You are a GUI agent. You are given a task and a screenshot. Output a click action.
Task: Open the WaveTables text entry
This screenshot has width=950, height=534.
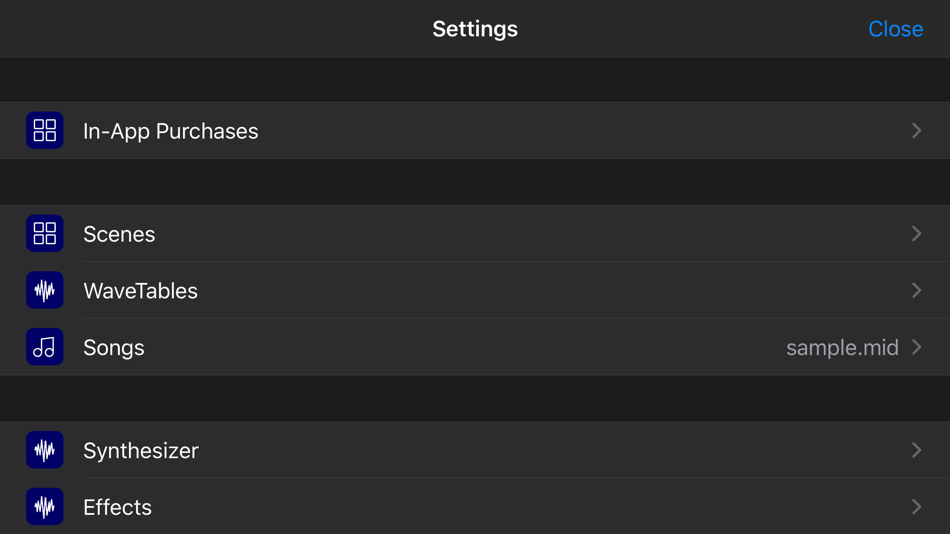140,291
